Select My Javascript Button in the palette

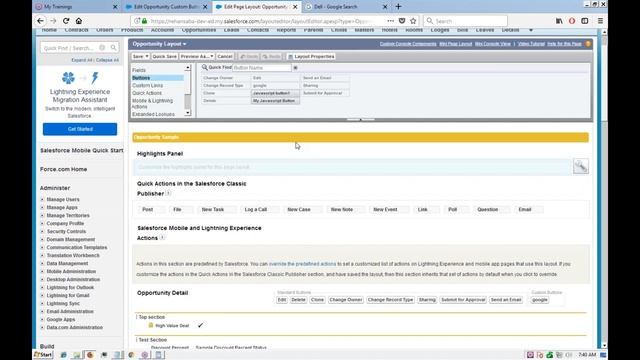(275, 101)
